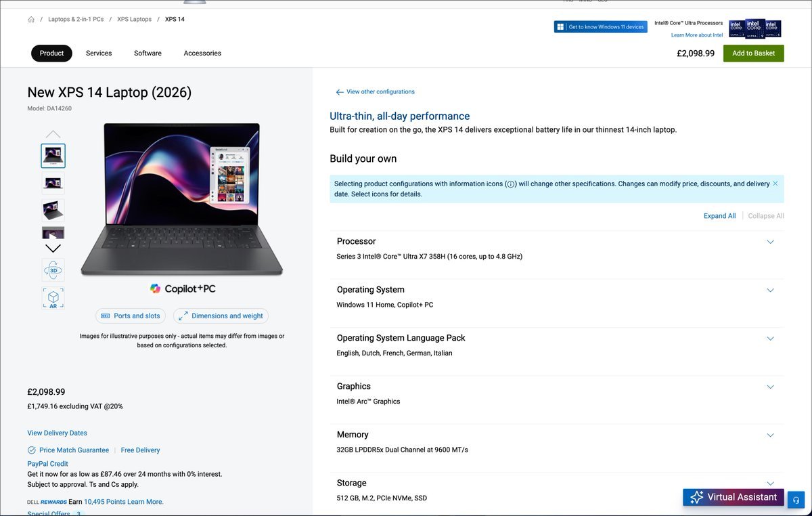Select the second laptop thumbnail
The height and width of the screenshot is (516, 812).
[53, 183]
